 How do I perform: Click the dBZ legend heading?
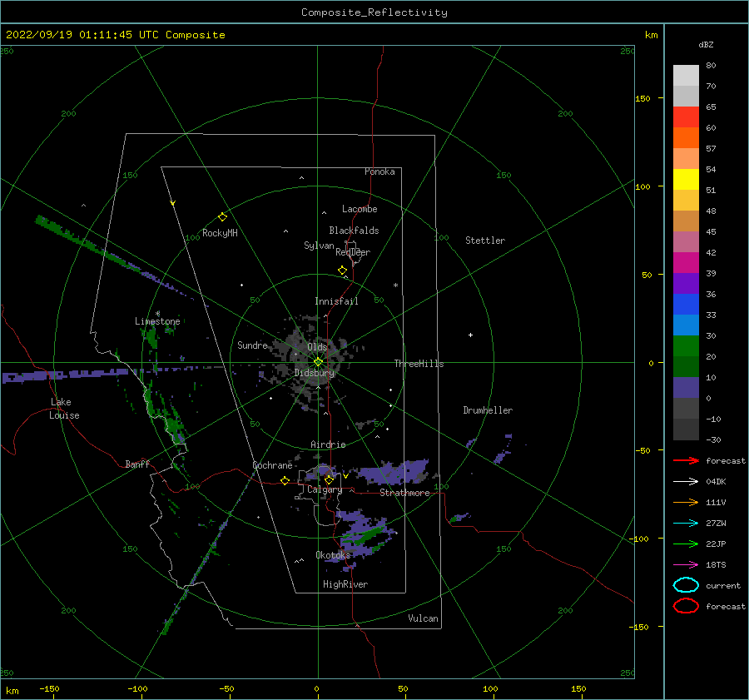click(706, 44)
